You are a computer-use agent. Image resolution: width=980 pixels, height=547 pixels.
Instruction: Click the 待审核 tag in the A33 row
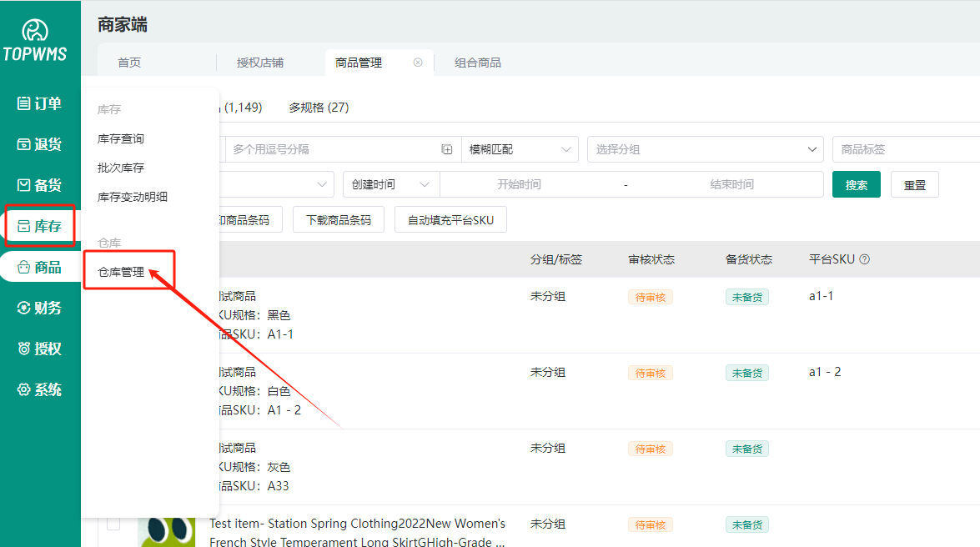coord(651,449)
